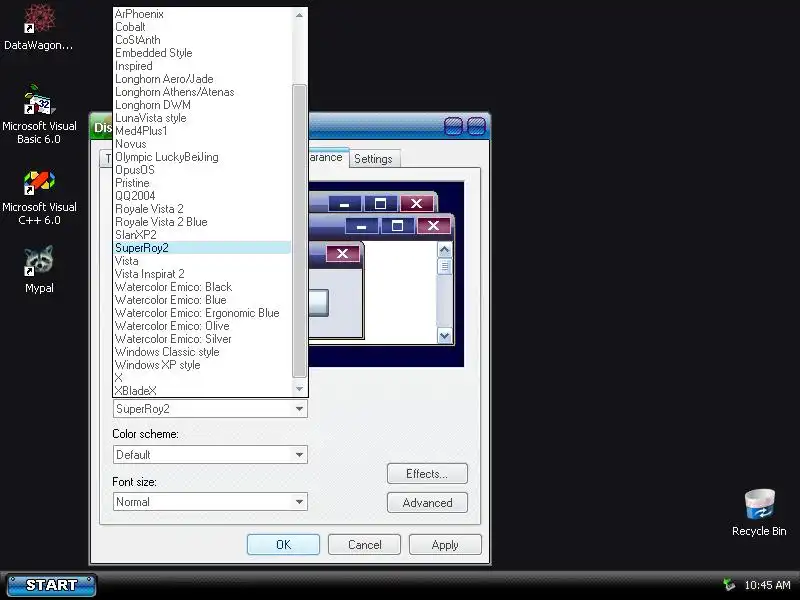Click the Effects... button
This screenshot has height=600, width=800.
click(x=427, y=474)
